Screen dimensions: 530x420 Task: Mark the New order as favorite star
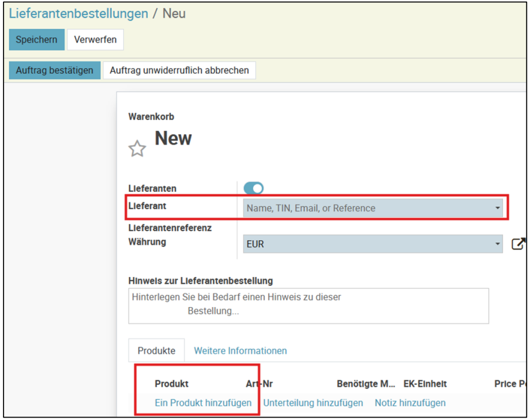[137, 149]
